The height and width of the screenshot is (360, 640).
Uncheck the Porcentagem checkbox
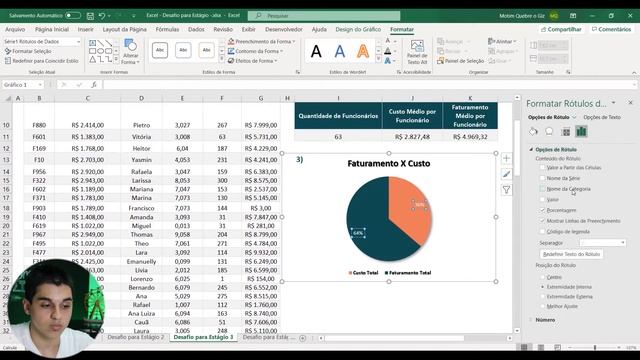pos(542,210)
